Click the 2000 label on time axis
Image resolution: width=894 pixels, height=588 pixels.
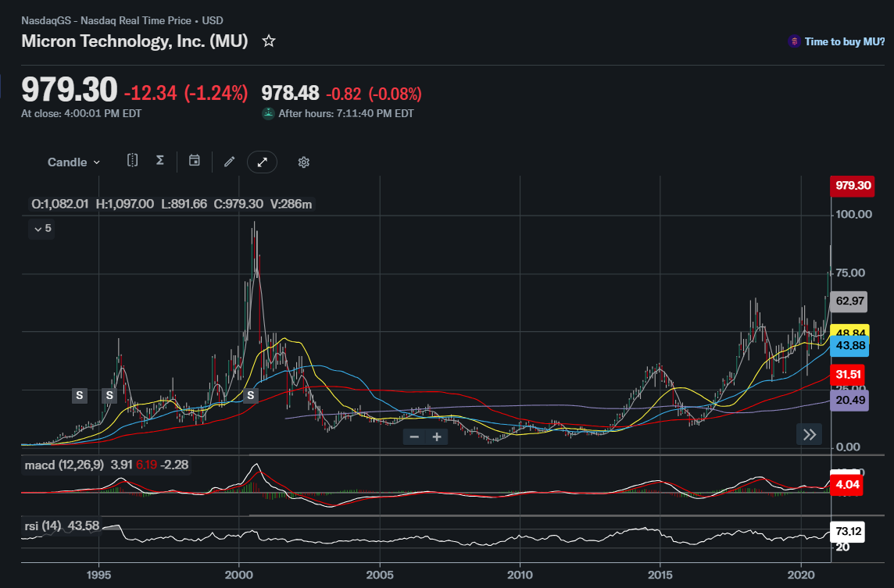click(239, 575)
